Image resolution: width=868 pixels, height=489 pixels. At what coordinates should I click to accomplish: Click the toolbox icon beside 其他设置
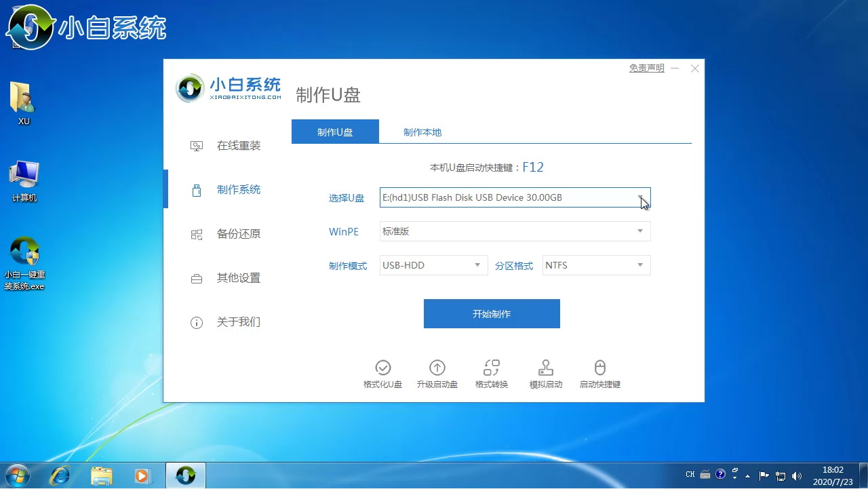coord(197,279)
